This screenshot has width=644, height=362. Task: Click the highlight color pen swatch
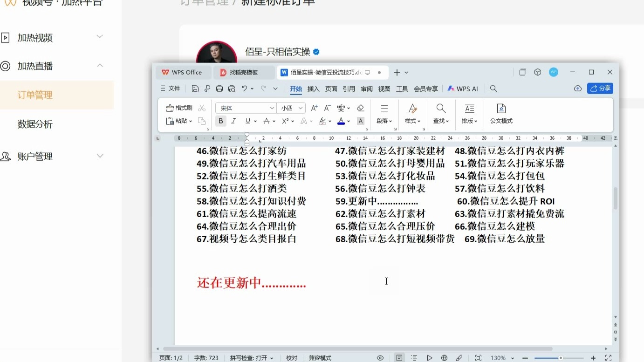pos(322,121)
